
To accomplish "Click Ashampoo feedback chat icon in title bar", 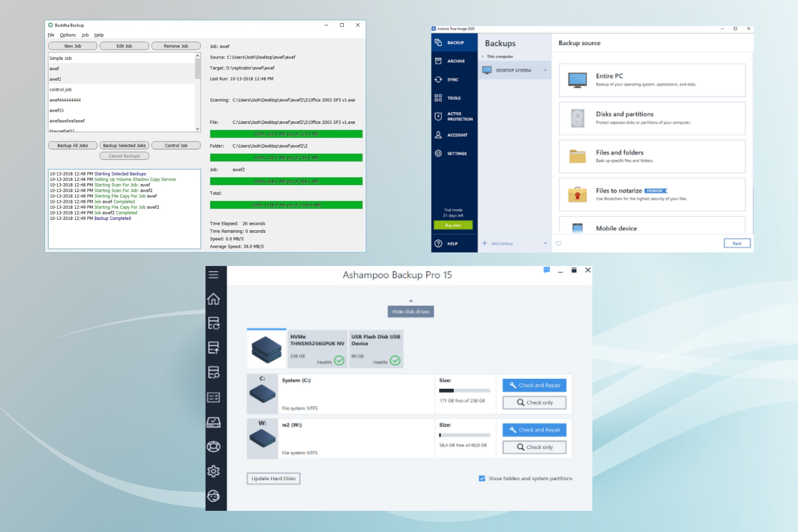I will pos(547,270).
